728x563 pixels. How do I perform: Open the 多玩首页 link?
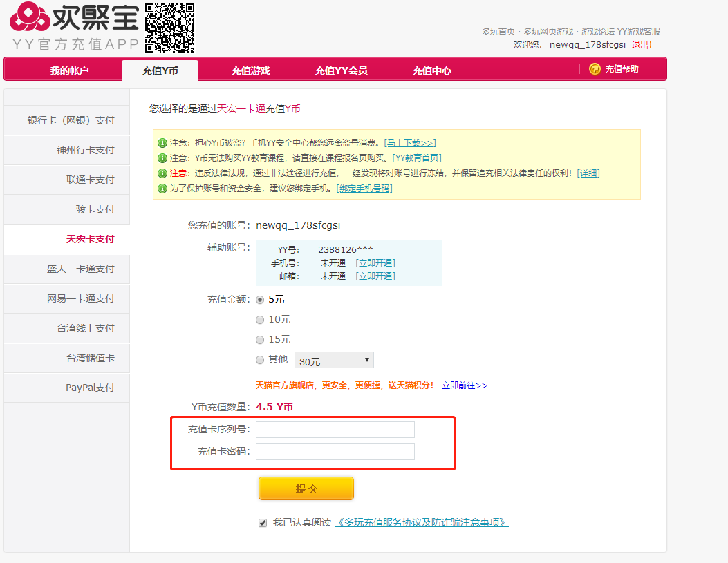pos(498,32)
